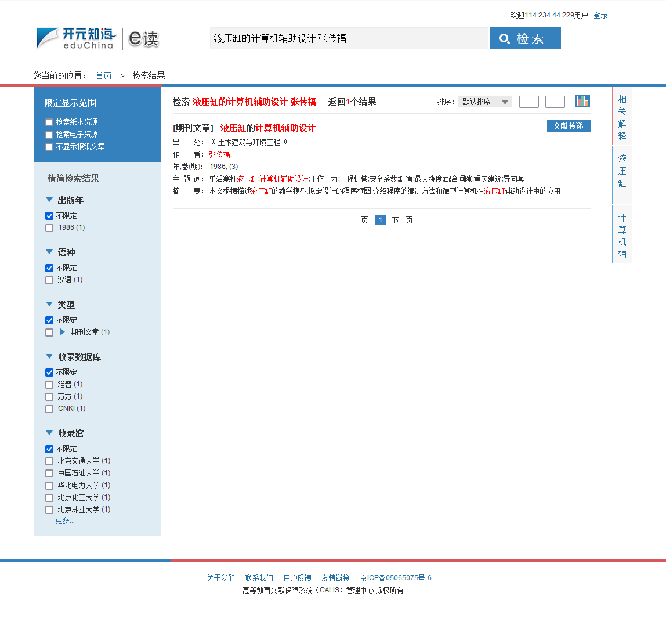Open the 相关解释 sidebar panel
This screenshot has width=666, height=644.
pyautogui.click(x=622, y=116)
